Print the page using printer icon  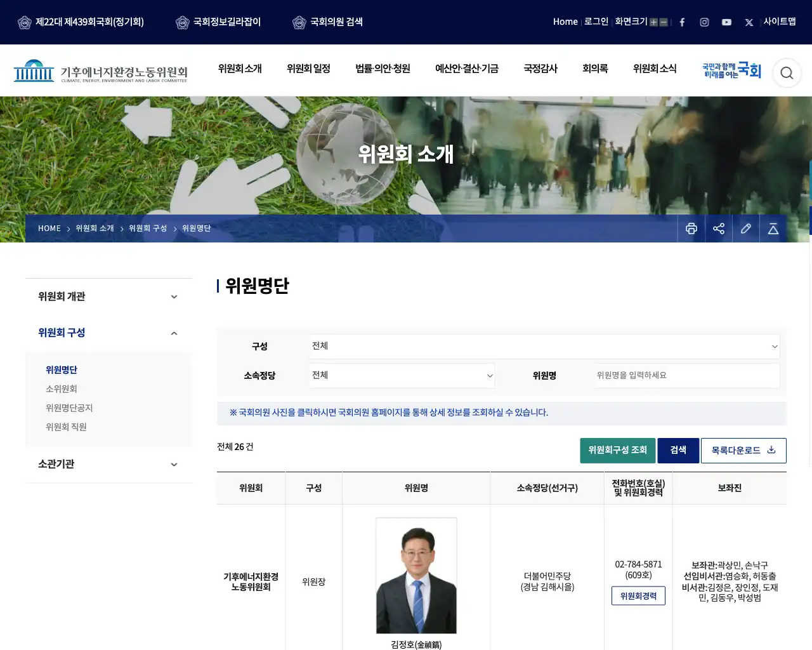[x=691, y=229]
